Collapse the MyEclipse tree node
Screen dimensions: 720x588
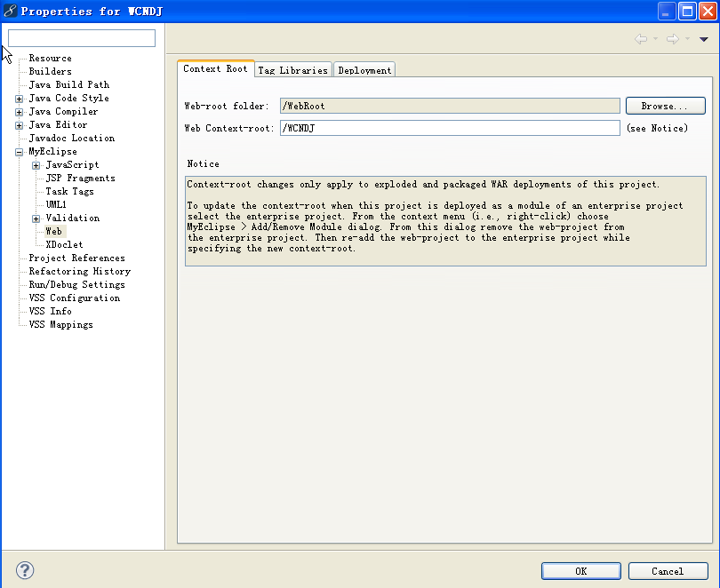pos(19,152)
